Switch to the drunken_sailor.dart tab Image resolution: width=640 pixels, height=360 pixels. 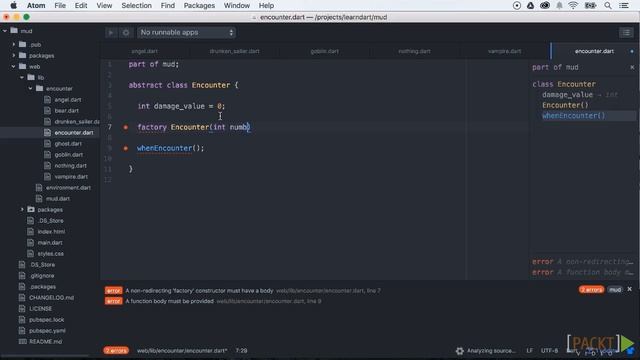click(x=234, y=51)
